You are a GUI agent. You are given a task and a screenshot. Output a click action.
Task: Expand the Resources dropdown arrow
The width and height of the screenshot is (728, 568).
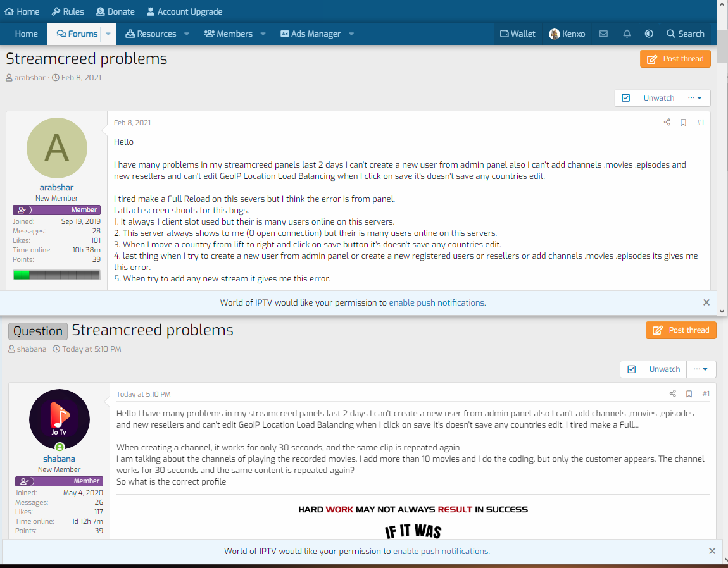(x=187, y=34)
